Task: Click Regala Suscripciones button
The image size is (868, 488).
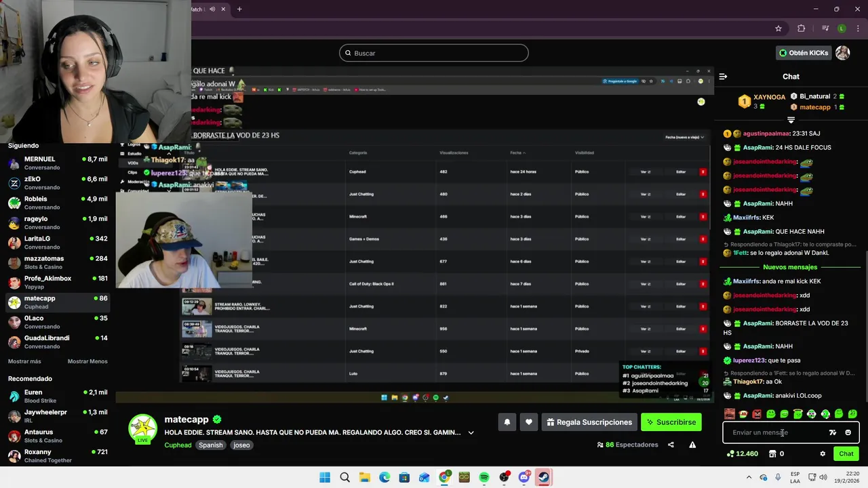Action: tap(589, 422)
